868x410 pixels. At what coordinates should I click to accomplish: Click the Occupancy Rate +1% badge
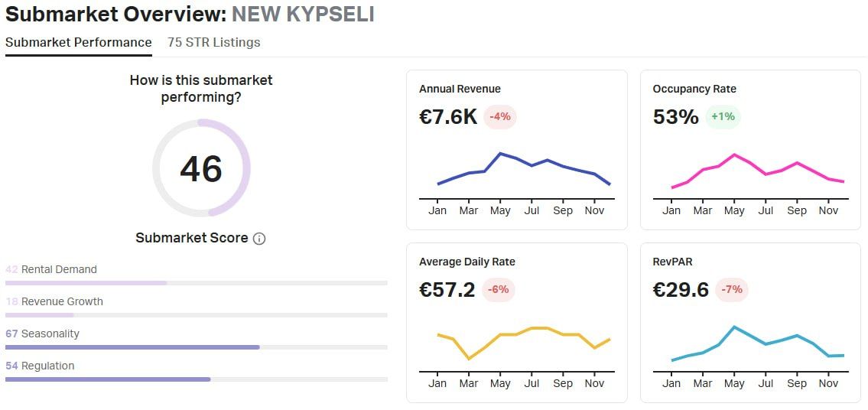pos(723,117)
